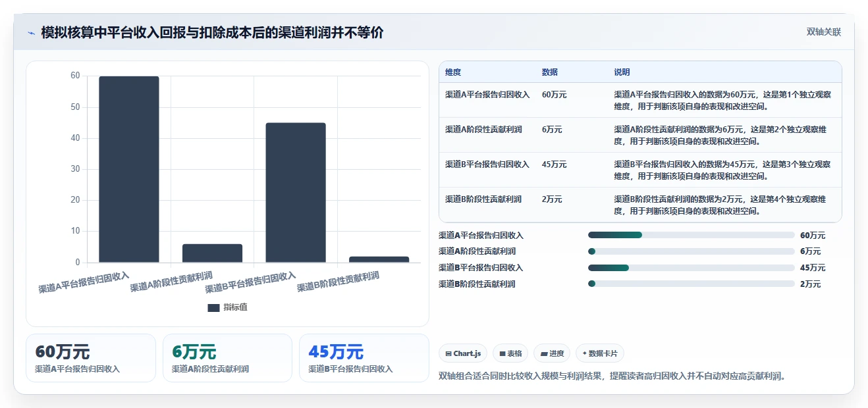
Task: Click x-axis label 渠道A平台报告归因收入
Action: 84,282
